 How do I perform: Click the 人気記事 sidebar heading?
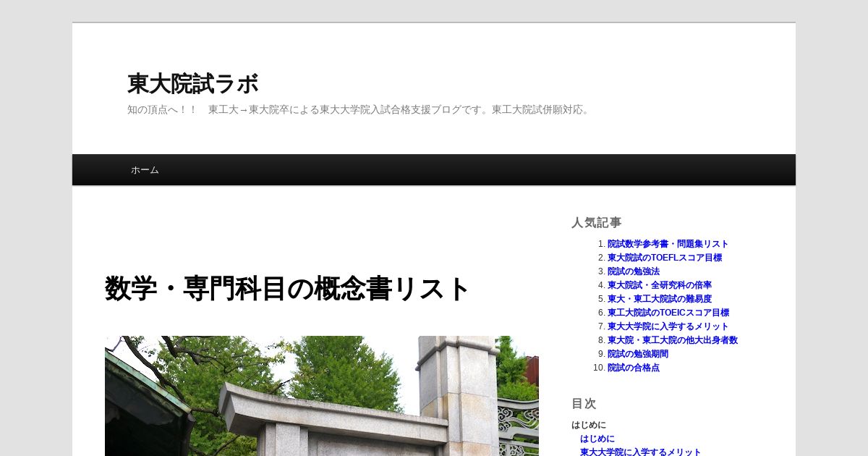click(x=596, y=223)
